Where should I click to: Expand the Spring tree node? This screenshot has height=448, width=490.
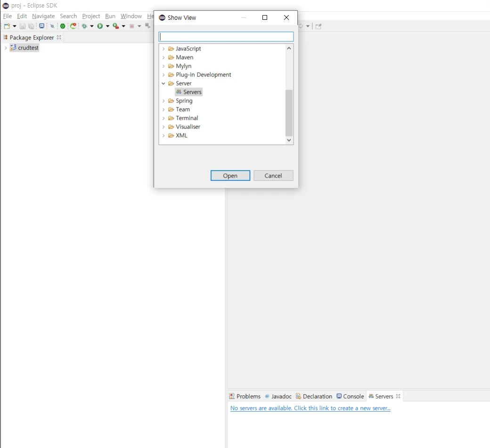tap(163, 100)
